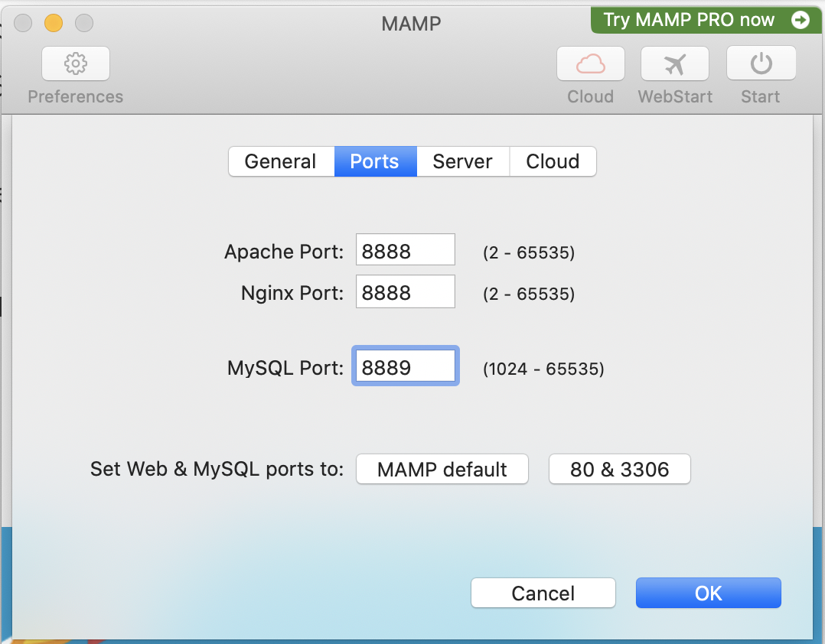
Task: Select the Ports tab
Action: (375, 161)
